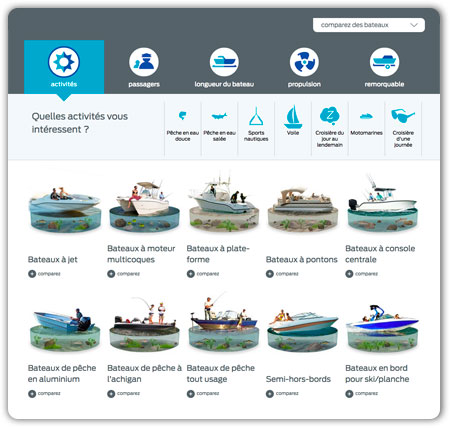This screenshot has height=428, width=450.
Task: Click the boat trailer icon
Action: (384, 62)
